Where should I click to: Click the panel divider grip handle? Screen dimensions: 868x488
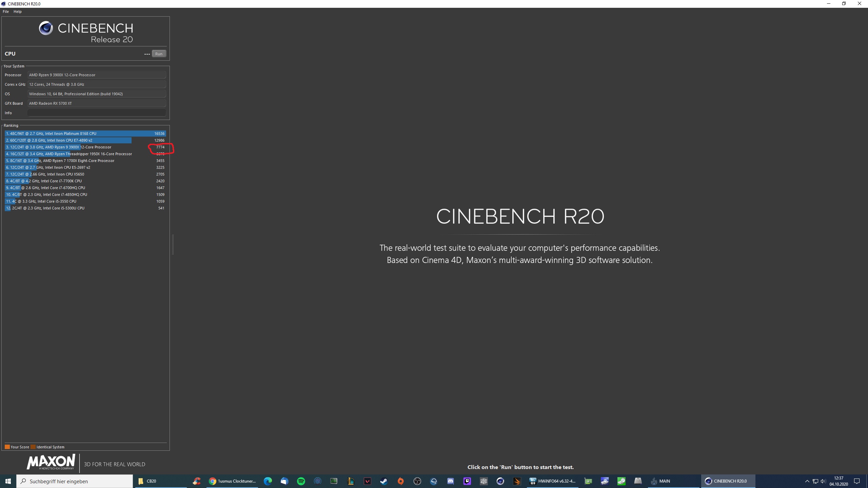click(x=173, y=244)
